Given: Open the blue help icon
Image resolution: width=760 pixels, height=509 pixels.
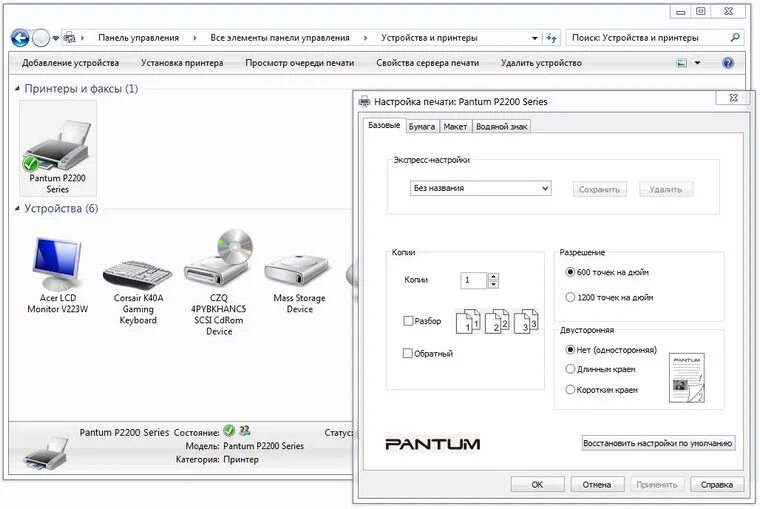Looking at the screenshot, I should [x=728, y=63].
